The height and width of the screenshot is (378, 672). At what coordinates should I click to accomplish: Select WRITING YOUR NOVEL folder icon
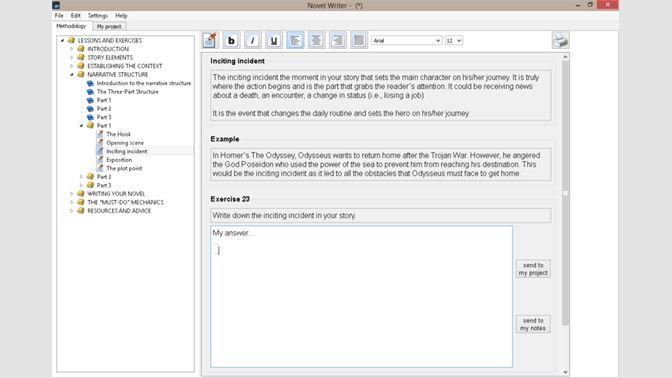(81, 194)
